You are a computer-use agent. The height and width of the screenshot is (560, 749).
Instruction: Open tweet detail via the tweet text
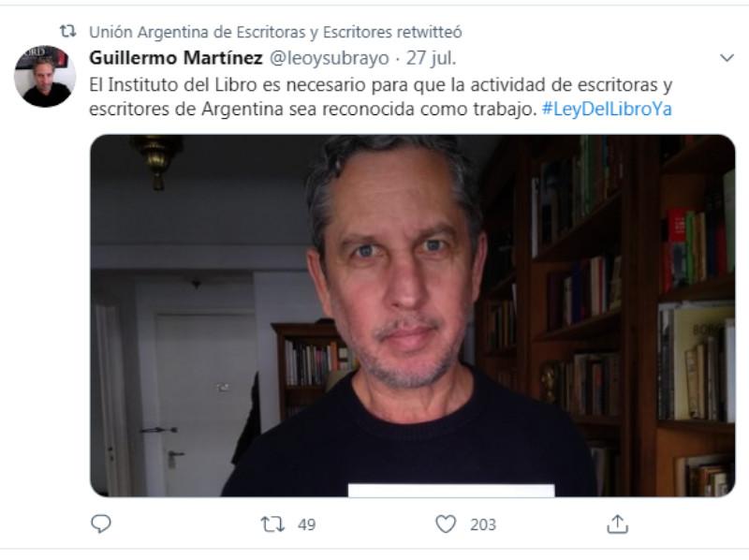(380, 97)
